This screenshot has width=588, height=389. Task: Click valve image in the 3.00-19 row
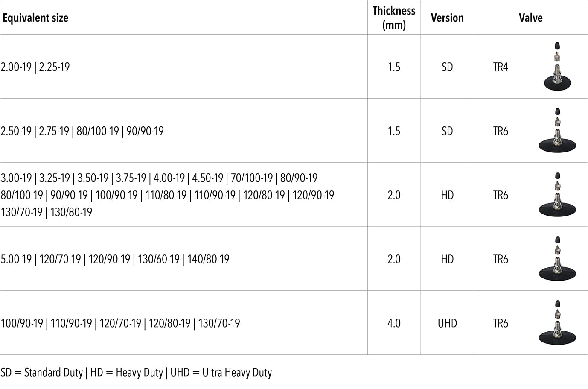pyautogui.click(x=557, y=194)
